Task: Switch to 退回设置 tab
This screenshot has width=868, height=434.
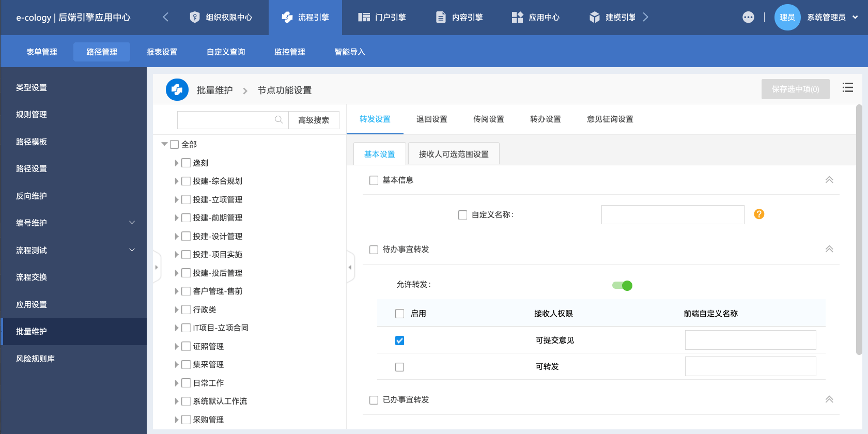Action: tap(432, 119)
